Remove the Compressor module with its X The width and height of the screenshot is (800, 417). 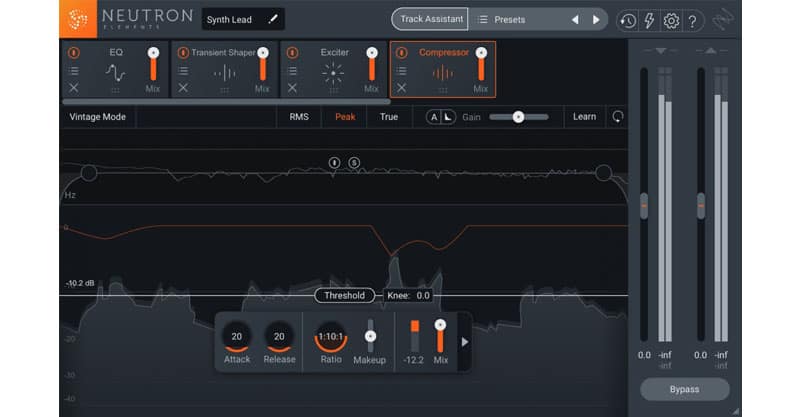tap(402, 88)
